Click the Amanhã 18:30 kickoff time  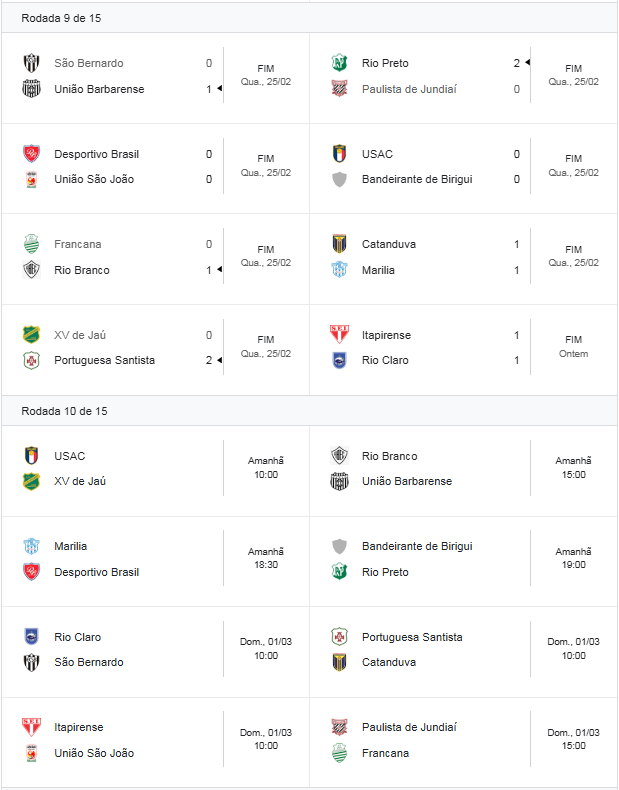click(x=265, y=558)
